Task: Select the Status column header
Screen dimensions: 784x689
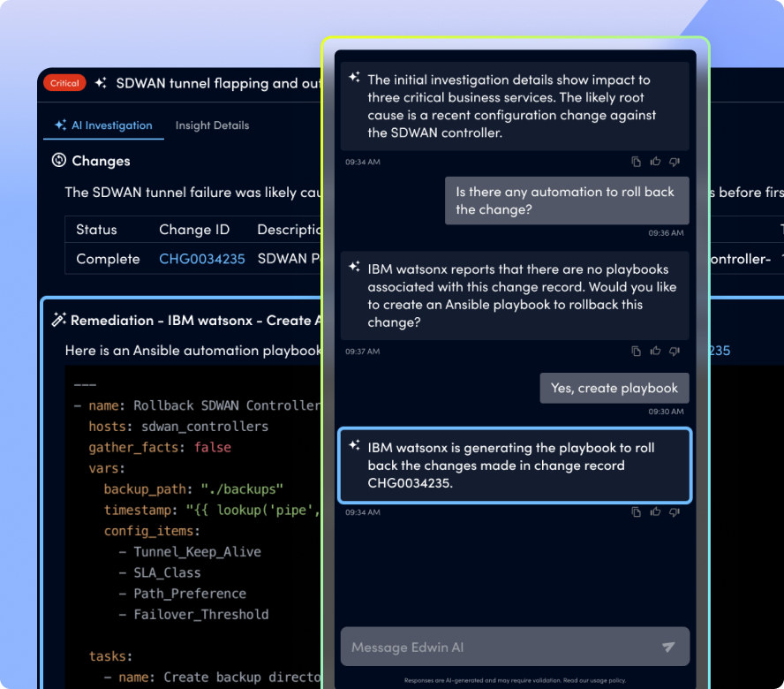Action: [96, 230]
